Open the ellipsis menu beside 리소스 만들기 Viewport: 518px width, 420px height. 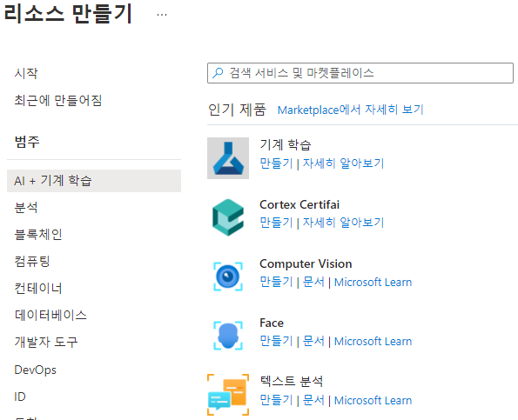162,15
